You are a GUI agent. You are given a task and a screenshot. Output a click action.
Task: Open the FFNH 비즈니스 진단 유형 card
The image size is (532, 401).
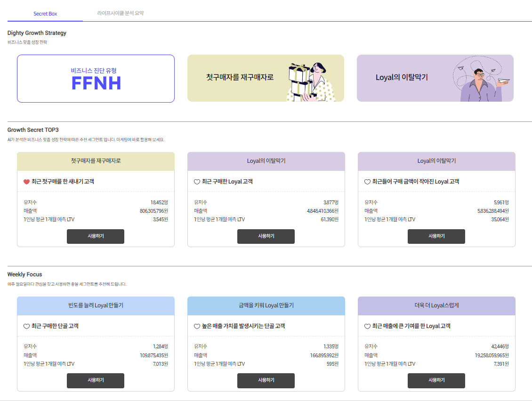tap(96, 79)
